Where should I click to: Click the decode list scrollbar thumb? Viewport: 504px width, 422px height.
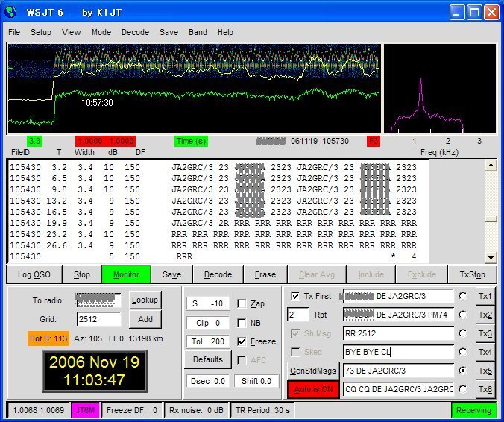491,219
